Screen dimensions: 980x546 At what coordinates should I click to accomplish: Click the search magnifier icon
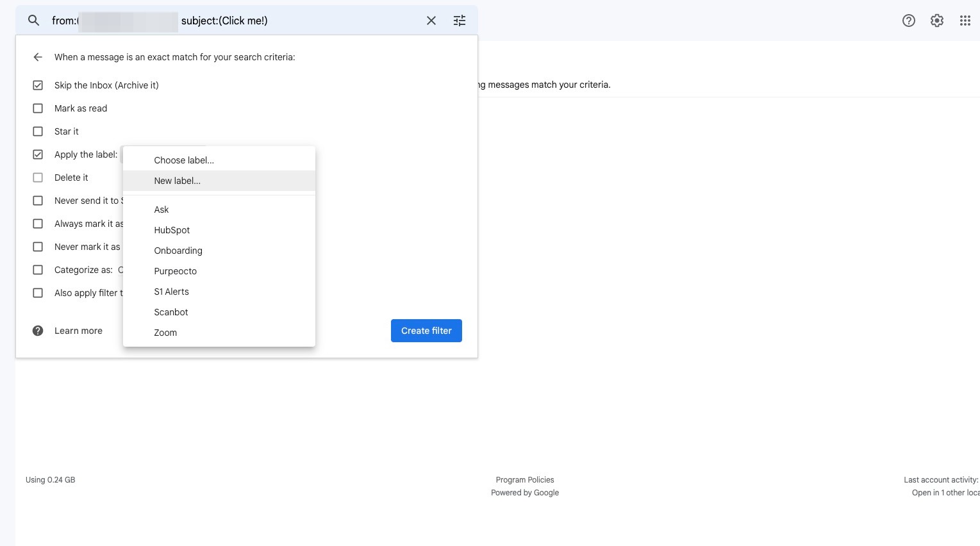(x=33, y=21)
